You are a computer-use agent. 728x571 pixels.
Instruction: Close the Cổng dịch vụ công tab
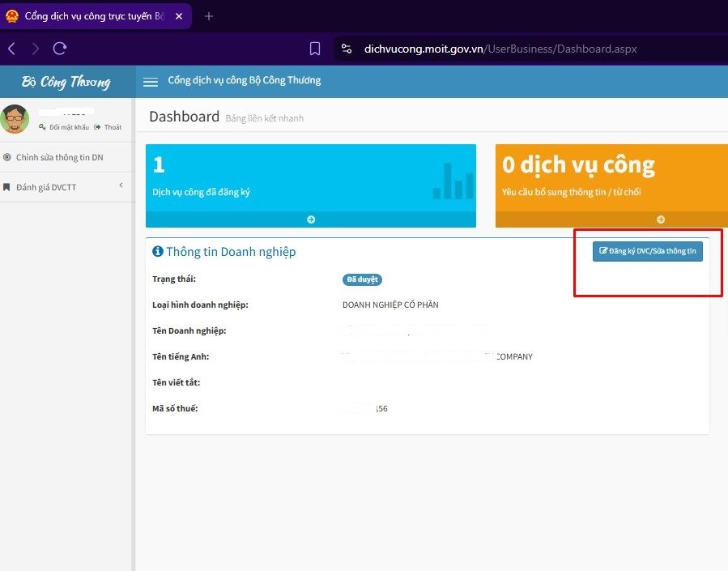180,16
